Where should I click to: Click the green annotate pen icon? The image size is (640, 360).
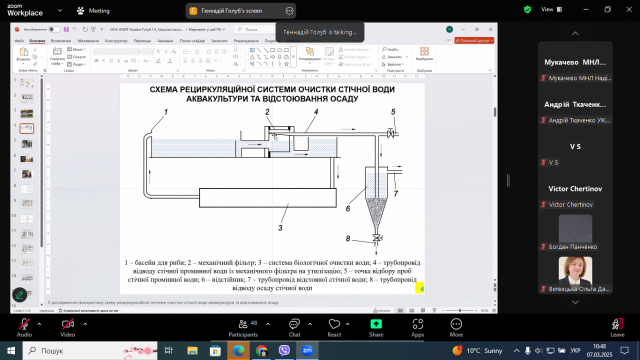pyautogui.click(x=20, y=295)
